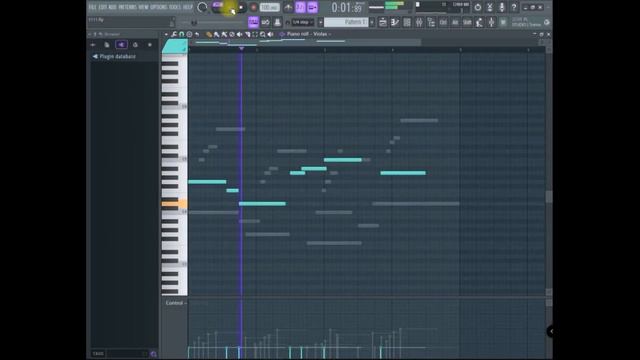Open the pattern dropdown arrow right of Pattern 1
This screenshot has height=360, width=640.
(x=372, y=22)
